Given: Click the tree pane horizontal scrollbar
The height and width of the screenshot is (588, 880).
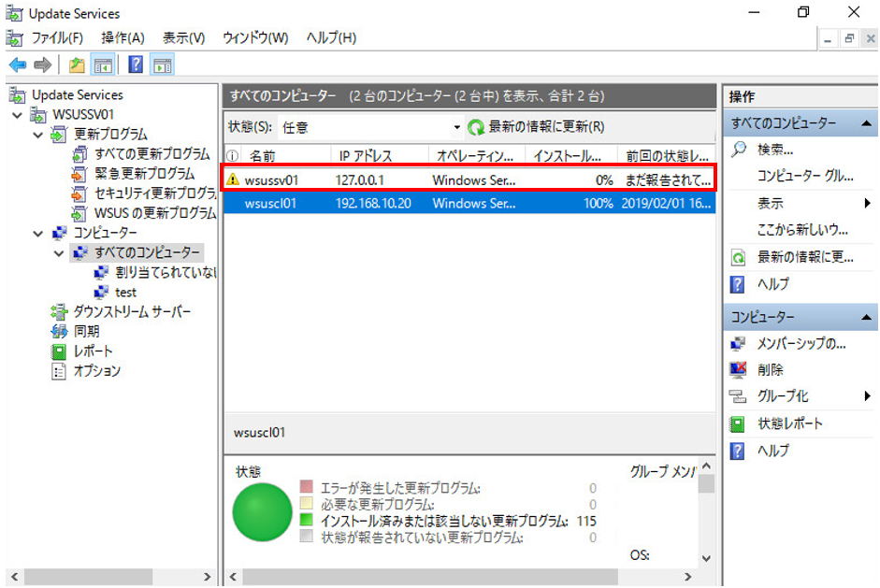Looking at the screenshot, I should point(110,576).
